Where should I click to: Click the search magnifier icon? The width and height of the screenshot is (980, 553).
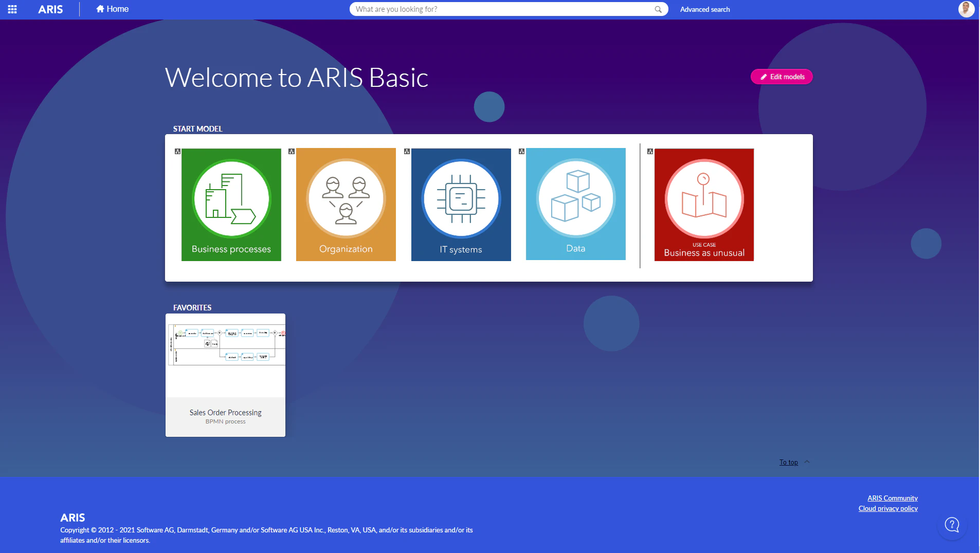[x=658, y=9]
